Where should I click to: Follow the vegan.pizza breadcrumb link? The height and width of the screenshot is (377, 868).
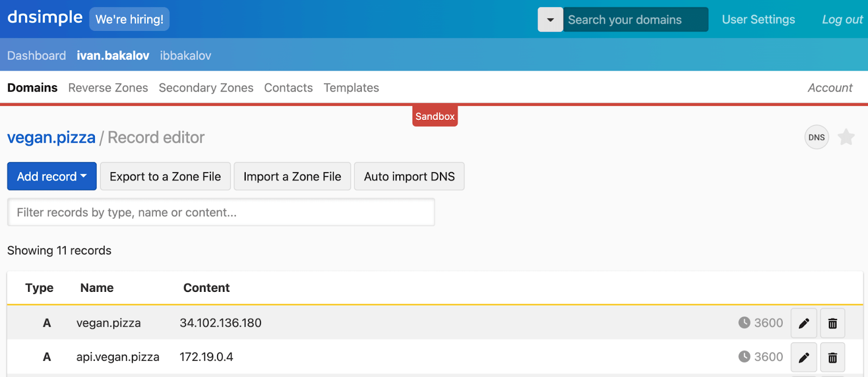[x=51, y=138]
